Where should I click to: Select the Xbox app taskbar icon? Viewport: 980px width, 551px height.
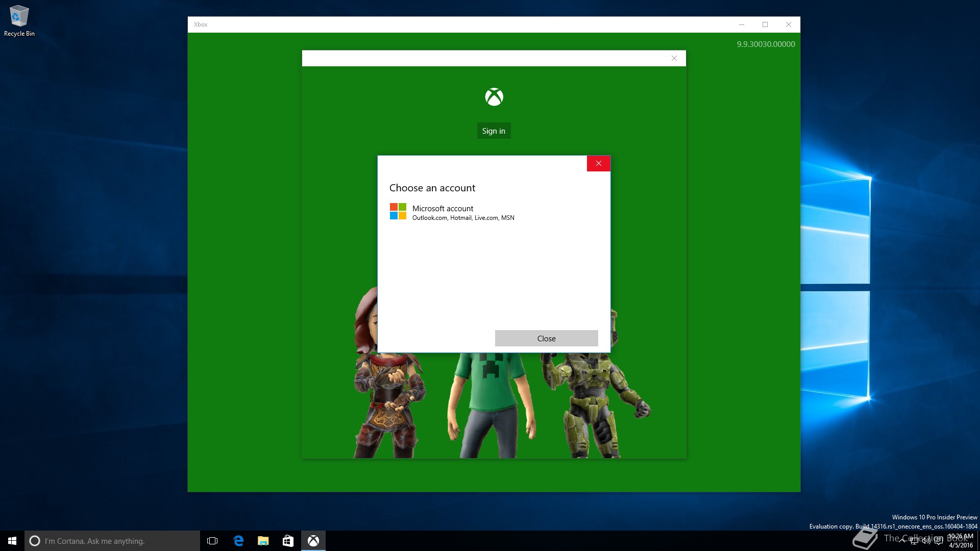click(x=313, y=541)
